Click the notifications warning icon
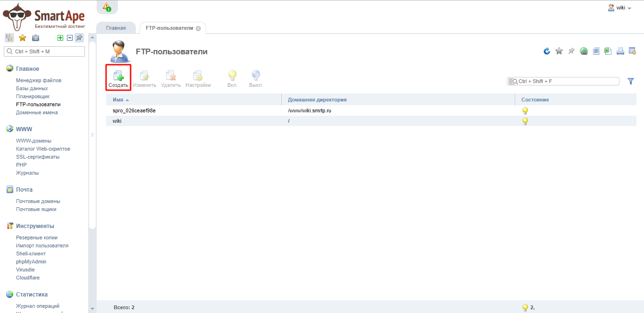Viewport: 644px width, 313px height. pyautogui.click(x=107, y=7)
